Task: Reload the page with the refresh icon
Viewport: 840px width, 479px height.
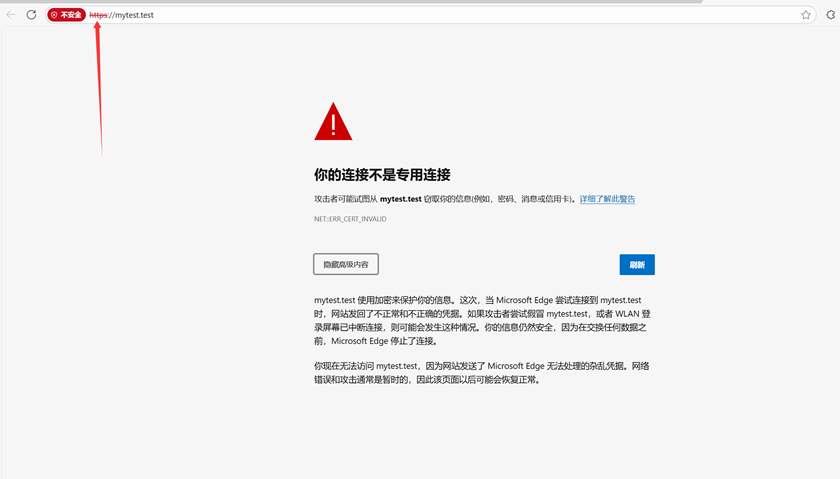Action: 31,14
